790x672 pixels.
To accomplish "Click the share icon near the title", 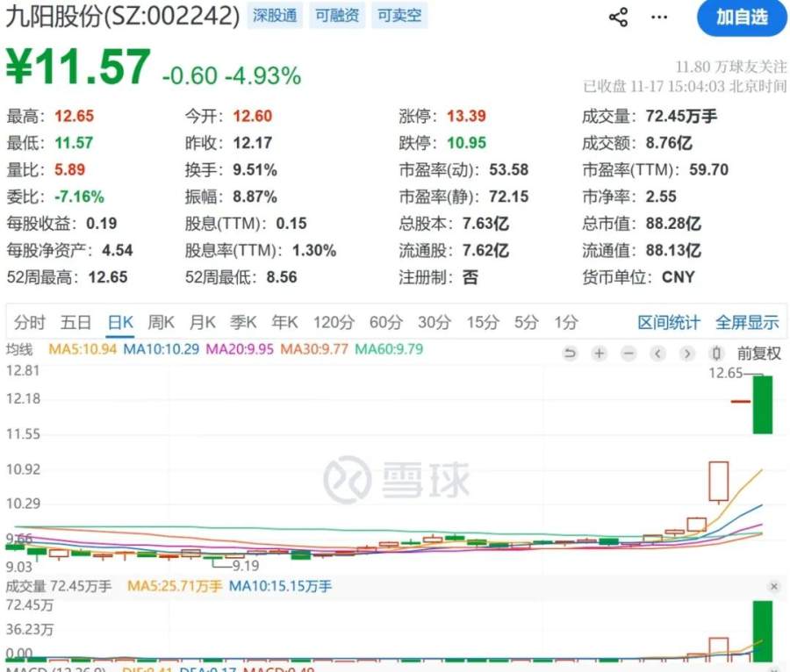I will 618,18.
